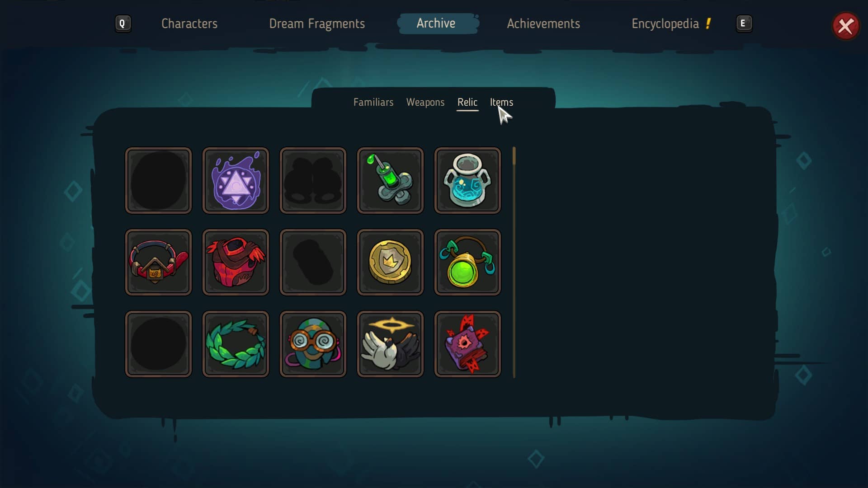Click the gold crown coin relic
Viewport: 868px width, 488px height.
tap(390, 262)
